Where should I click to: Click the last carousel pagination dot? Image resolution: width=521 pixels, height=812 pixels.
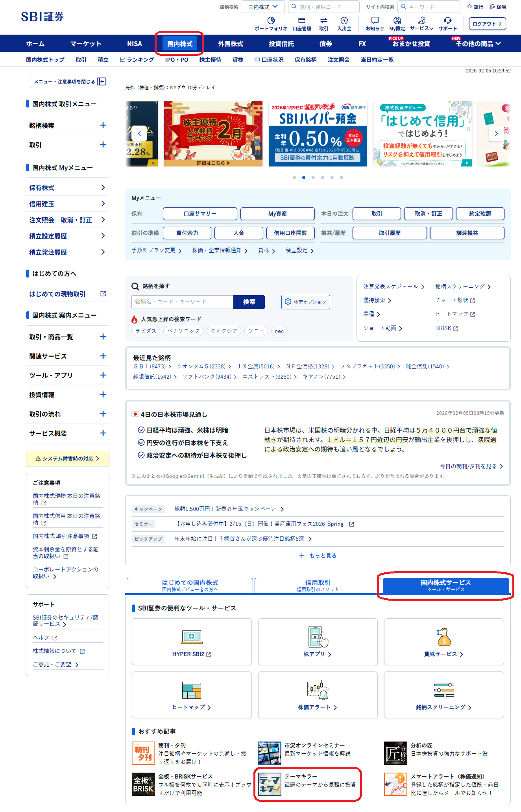click(x=342, y=178)
